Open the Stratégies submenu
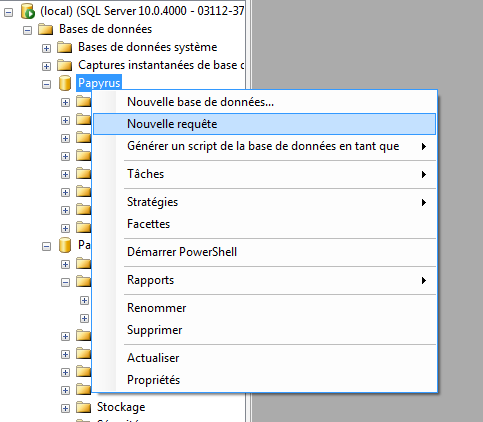Image resolution: width=483 pixels, height=422 pixels. click(264, 202)
